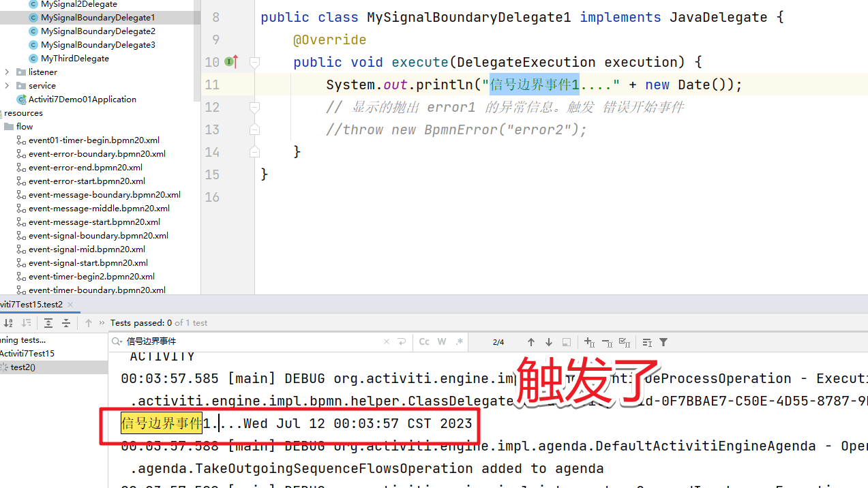Fold the execute method at line 10
The image size is (868, 488).
coord(254,62)
